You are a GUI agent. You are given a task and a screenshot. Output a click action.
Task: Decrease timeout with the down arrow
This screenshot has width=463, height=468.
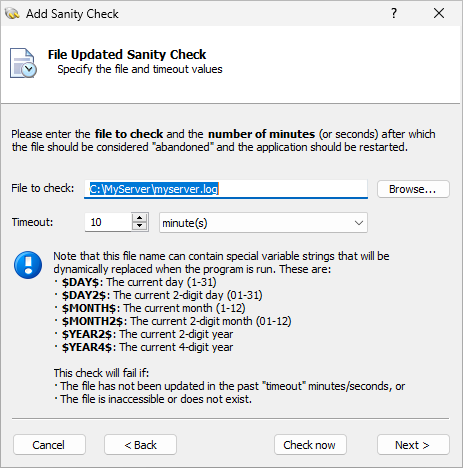139,226
